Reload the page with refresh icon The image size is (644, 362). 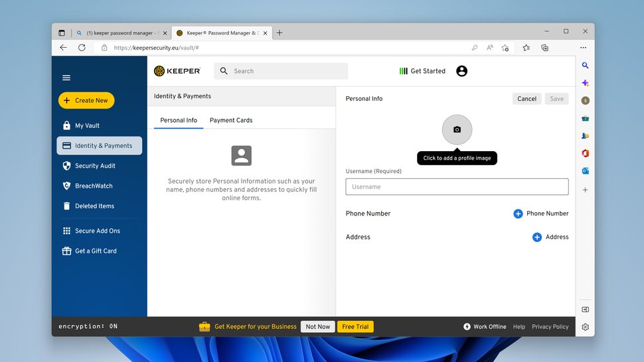click(82, 48)
